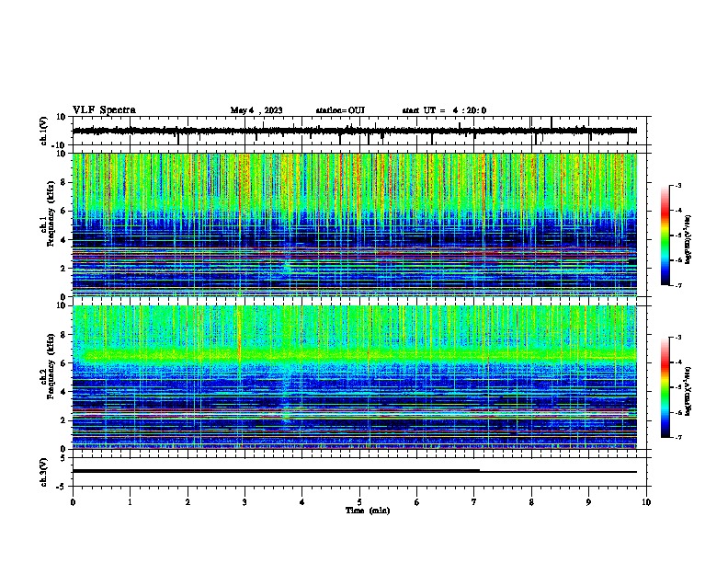The image size is (728, 563).
Task: Click the "-3" label on ch.1 colorbar
Action: click(677, 186)
